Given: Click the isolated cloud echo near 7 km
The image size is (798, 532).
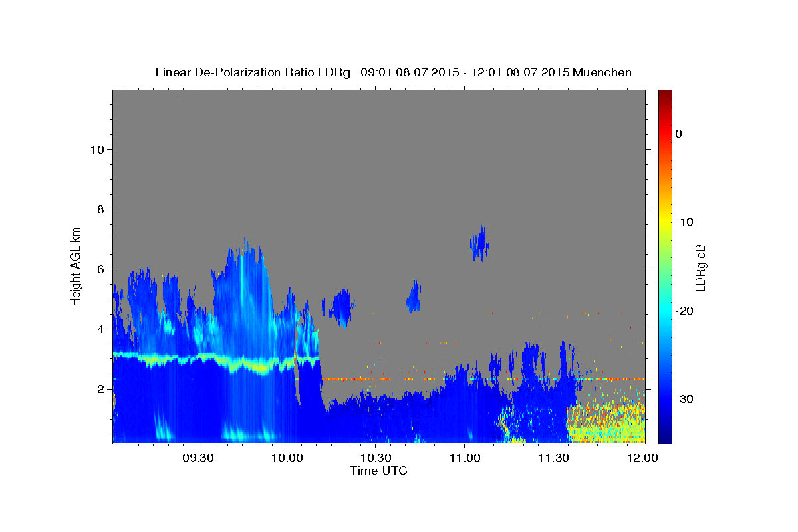Looking at the screenshot, I should [479, 243].
